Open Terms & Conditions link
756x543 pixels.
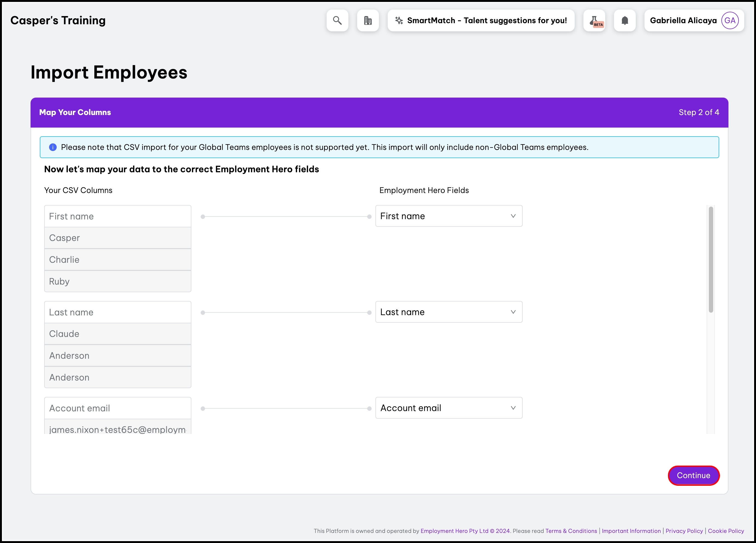click(571, 531)
